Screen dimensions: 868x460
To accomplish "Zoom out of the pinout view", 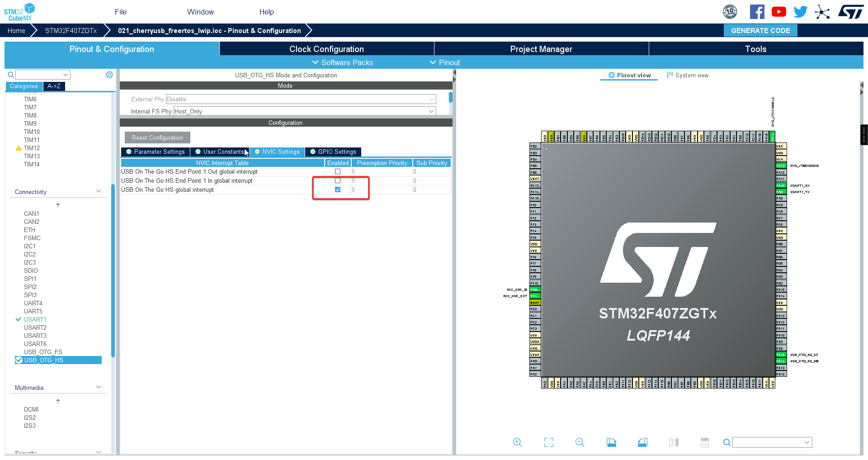I will click(x=579, y=442).
